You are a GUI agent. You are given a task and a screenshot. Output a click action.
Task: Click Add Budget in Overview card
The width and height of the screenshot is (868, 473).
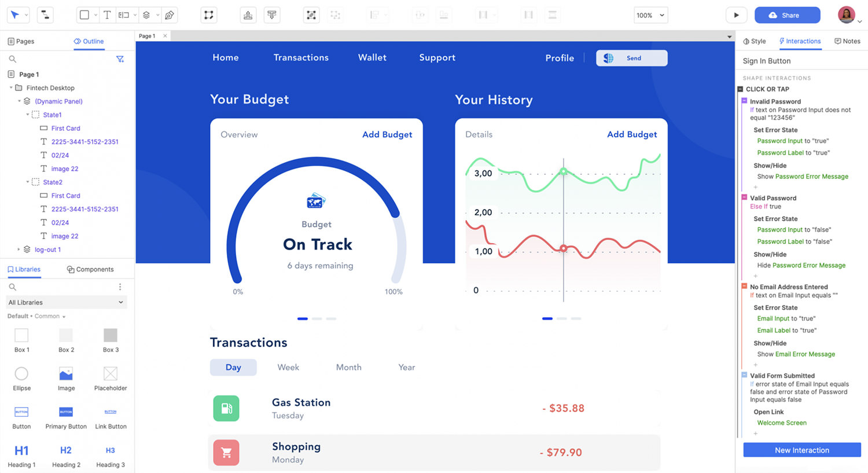point(387,134)
